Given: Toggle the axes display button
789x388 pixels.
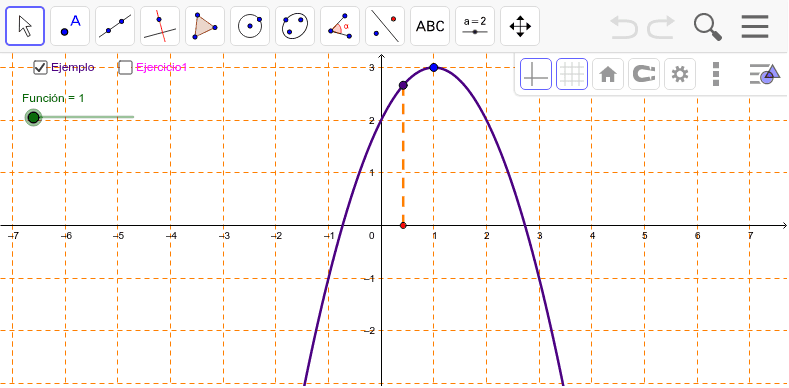Looking at the screenshot, I should point(536,74).
